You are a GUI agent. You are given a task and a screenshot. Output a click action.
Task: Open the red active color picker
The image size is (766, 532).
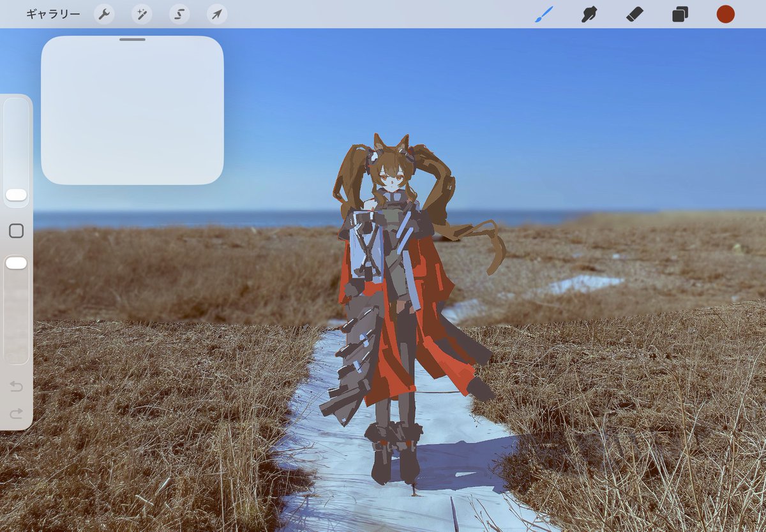click(x=725, y=14)
